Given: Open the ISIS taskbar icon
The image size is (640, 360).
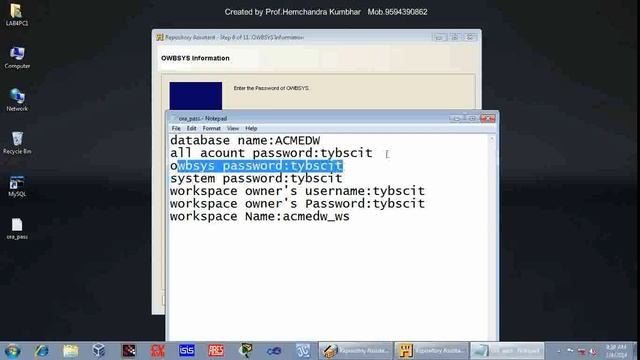Looking at the screenshot, I should (x=187, y=351).
